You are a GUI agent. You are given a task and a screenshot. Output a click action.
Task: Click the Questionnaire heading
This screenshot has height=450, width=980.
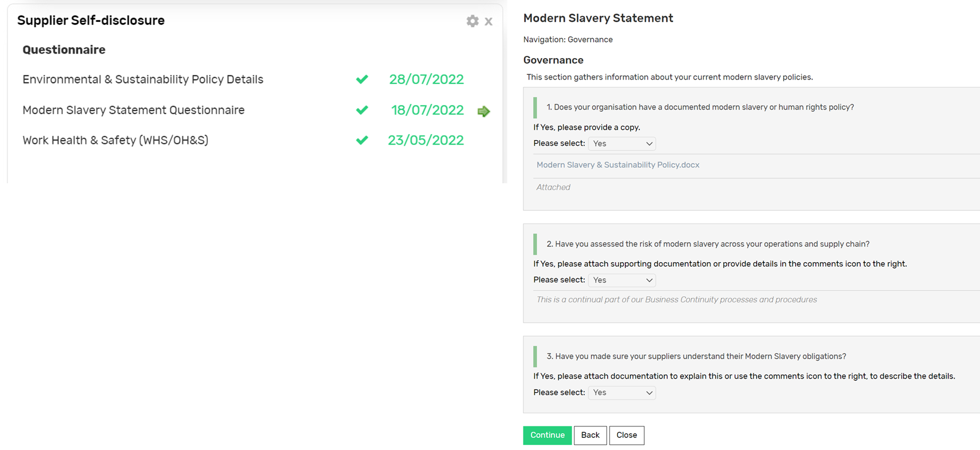(64, 50)
